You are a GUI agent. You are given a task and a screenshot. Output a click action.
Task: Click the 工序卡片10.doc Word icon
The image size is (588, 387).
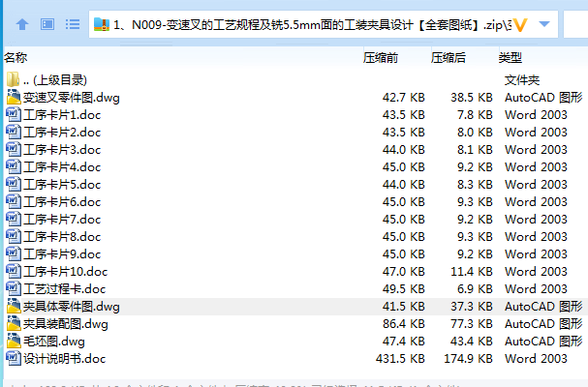(x=14, y=271)
